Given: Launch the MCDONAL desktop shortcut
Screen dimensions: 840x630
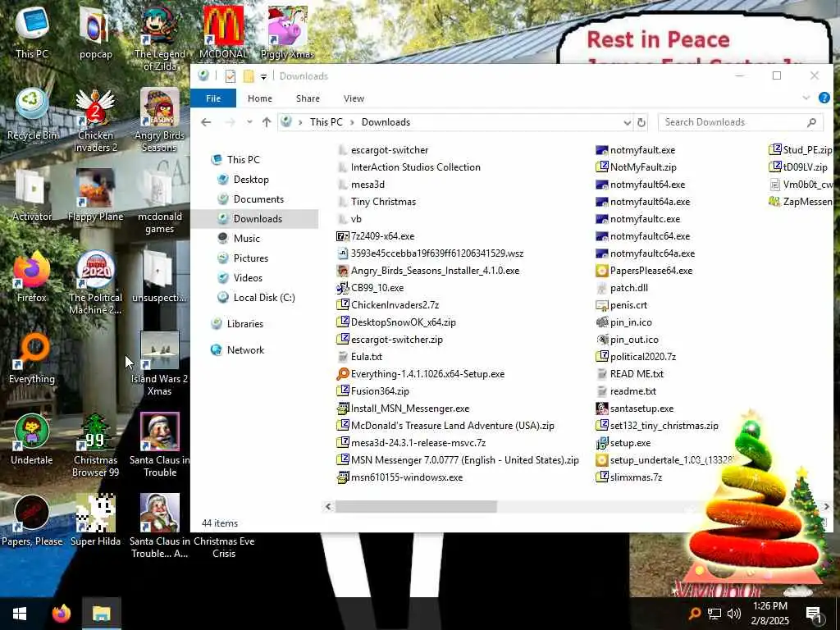Looking at the screenshot, I should click(x=223, y=32).
